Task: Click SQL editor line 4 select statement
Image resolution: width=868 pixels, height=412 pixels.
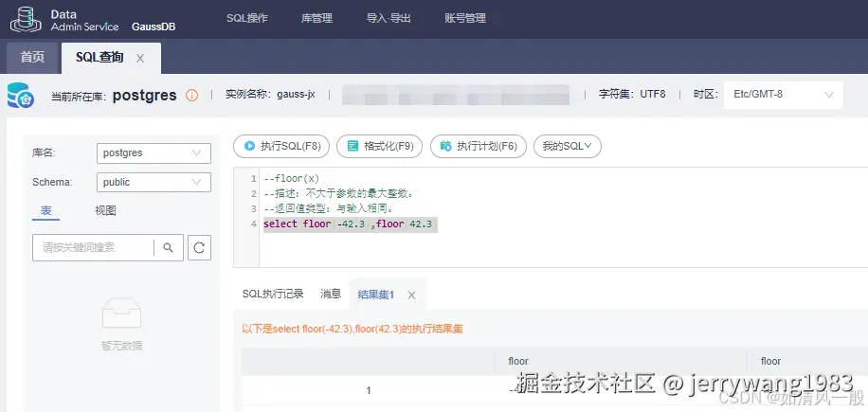Action: click(351, 224)
